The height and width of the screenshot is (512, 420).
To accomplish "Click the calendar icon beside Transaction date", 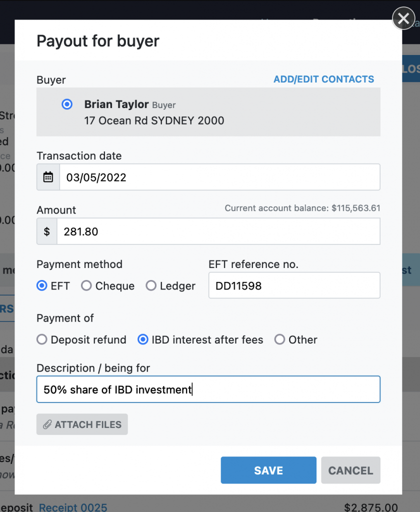I will [x=48, y=177].
